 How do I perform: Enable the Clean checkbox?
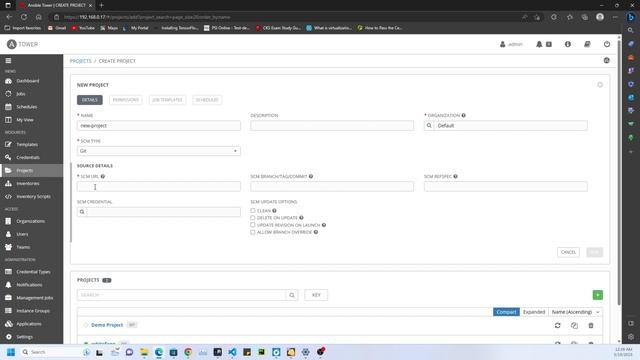pos(253,211)
